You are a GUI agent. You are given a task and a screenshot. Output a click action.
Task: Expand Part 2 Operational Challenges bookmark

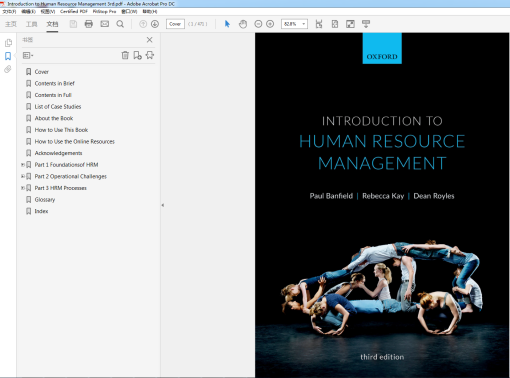click(x=23, y=176)
